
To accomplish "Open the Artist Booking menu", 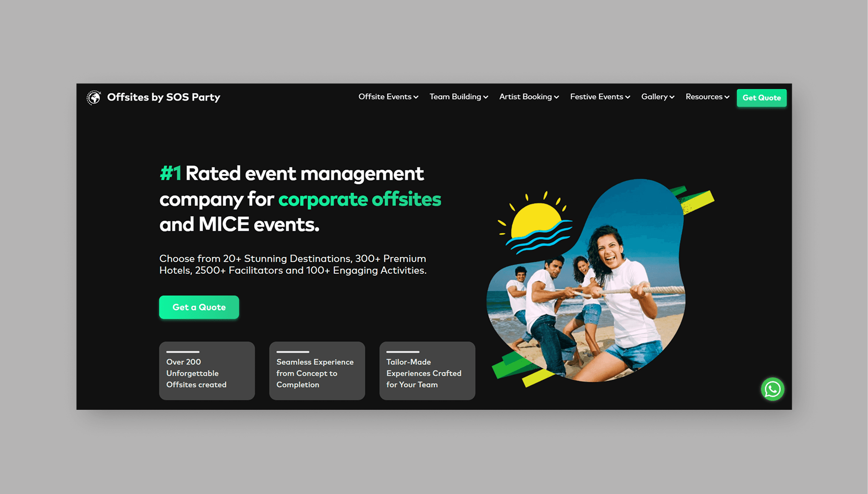I will coord(529,97).
